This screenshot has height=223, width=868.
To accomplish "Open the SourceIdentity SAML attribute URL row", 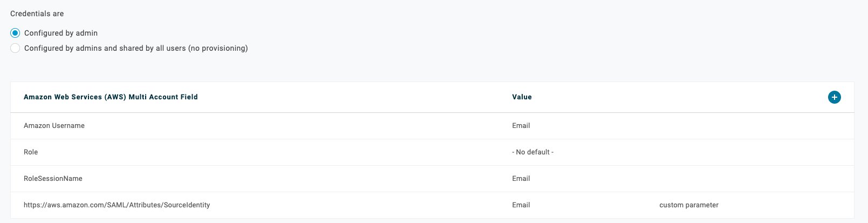I will (x=432, y=205).
